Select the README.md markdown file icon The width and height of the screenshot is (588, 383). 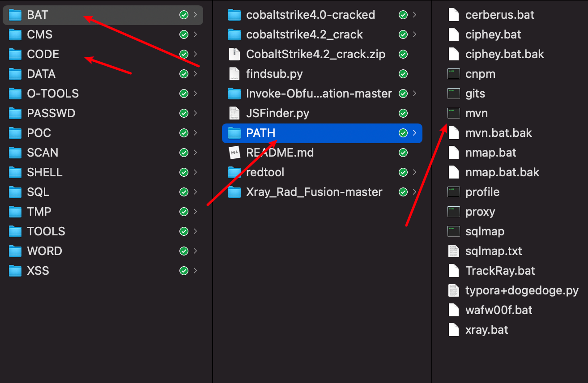234,153
